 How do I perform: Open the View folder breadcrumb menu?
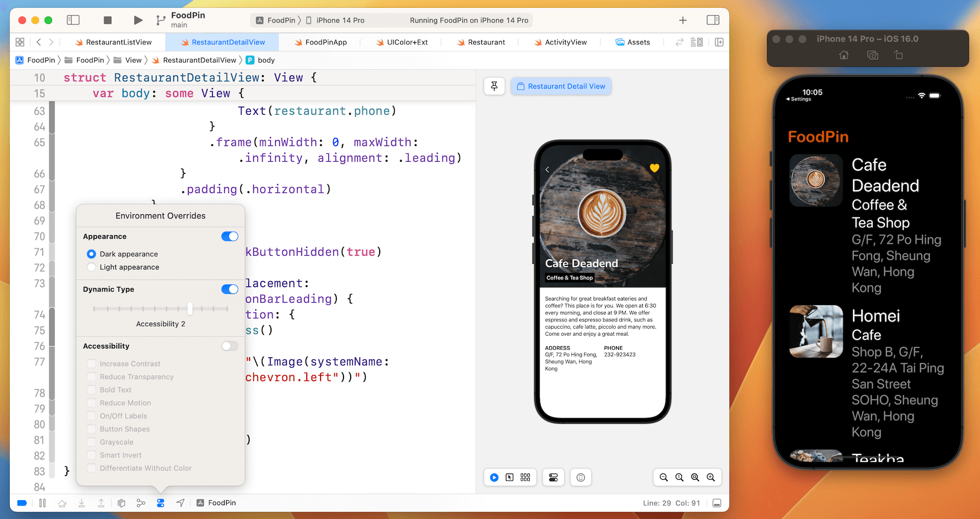pos(133,60)
